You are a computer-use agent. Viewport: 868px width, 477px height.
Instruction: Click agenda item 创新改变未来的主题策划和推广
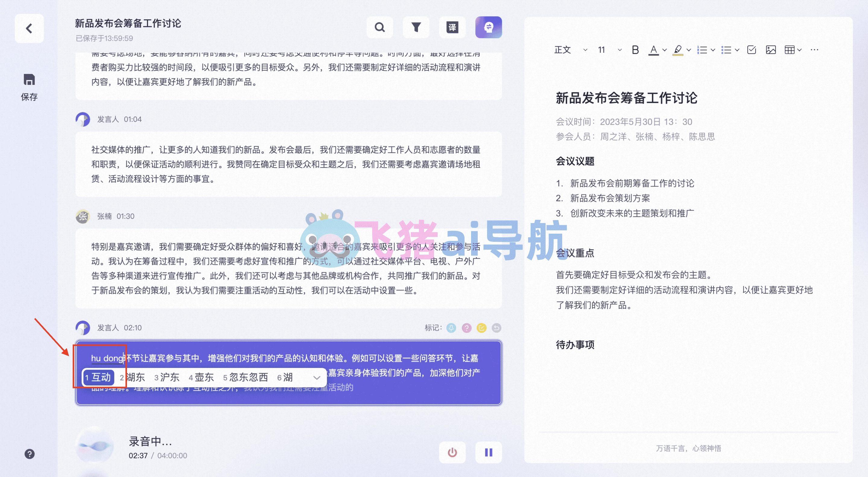[x=632, y=213]
